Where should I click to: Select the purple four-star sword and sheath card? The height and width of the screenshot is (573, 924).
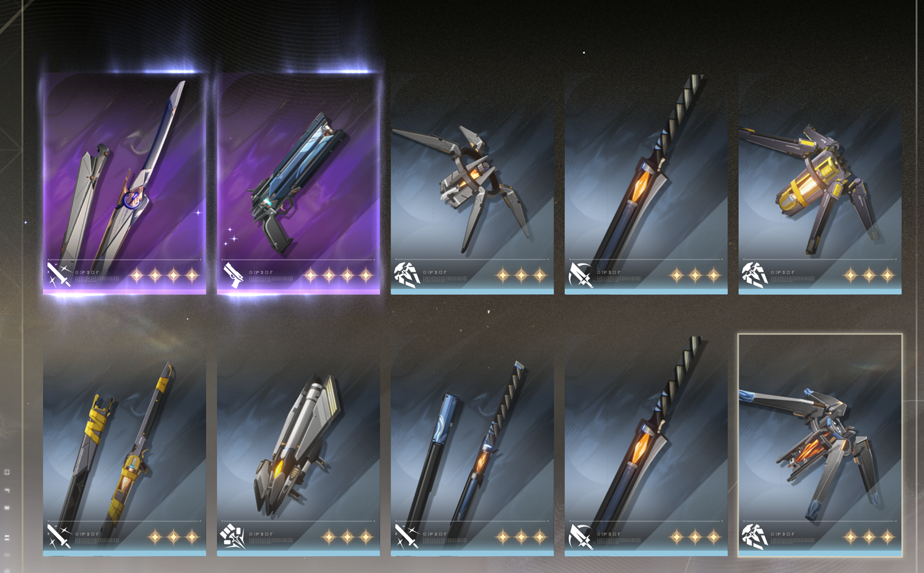click(x=124, y=184)
